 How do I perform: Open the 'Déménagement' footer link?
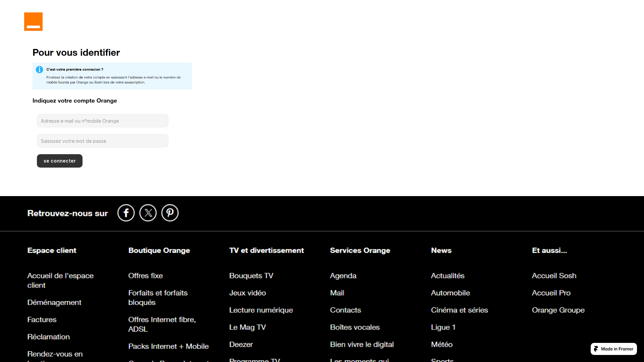pos(54,302)
